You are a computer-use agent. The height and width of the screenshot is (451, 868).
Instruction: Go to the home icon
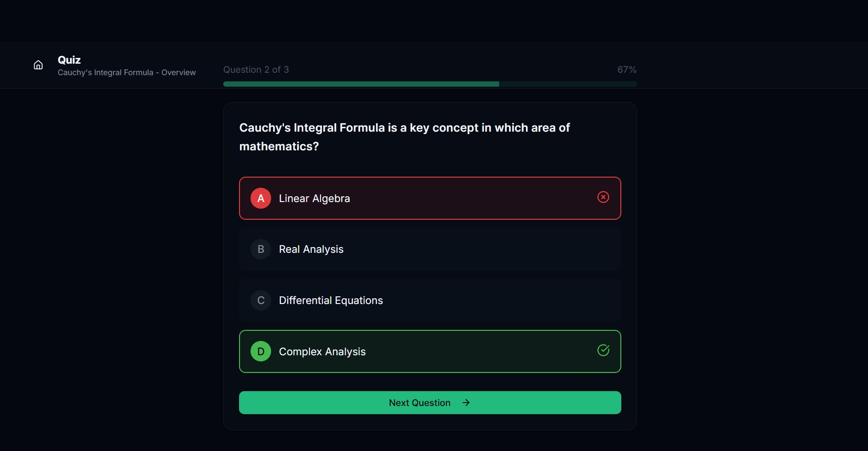coord(38,65)
